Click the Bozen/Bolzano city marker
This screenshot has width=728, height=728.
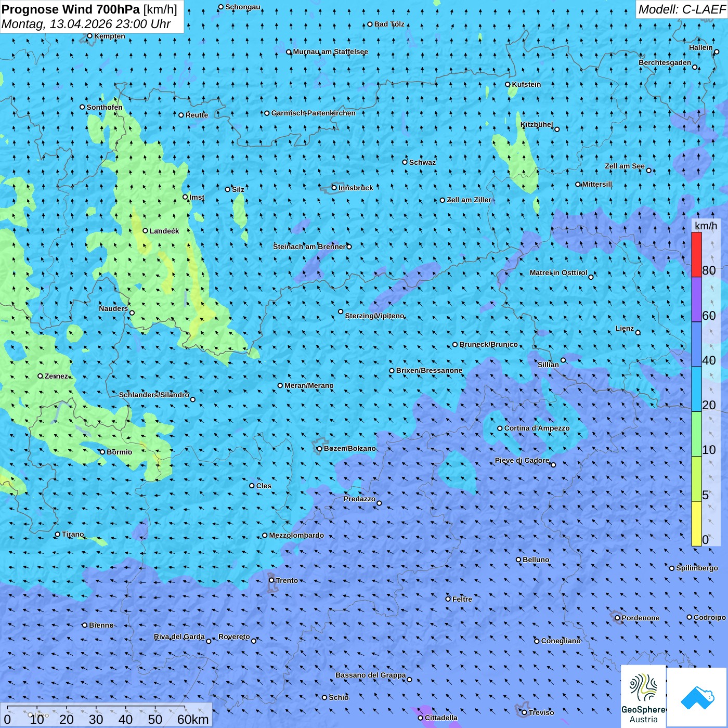[319, 448]
